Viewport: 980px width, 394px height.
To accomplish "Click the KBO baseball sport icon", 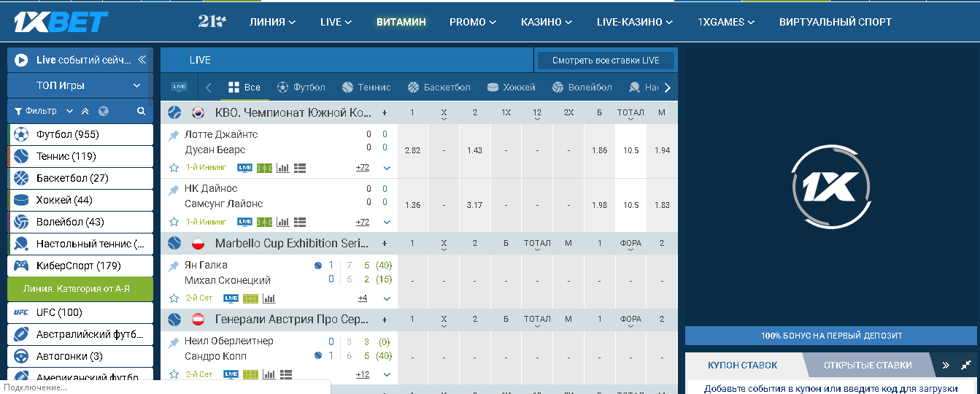I will (x=174, y=112).
